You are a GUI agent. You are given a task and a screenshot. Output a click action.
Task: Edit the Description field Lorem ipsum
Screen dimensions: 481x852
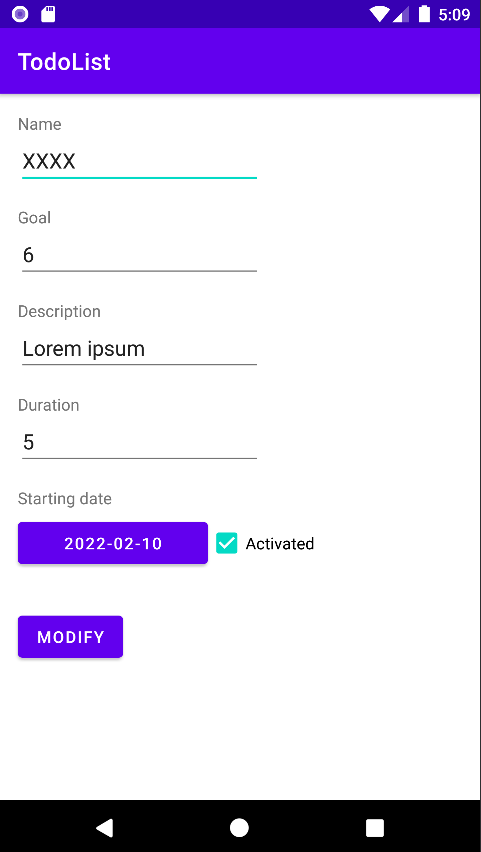point(139,349)
